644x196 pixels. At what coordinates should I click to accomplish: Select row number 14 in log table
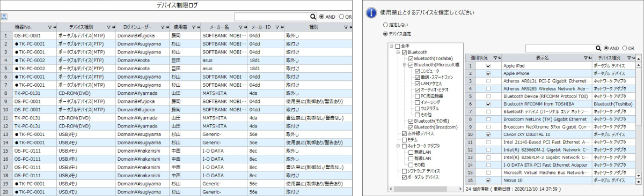coord(5,142)
